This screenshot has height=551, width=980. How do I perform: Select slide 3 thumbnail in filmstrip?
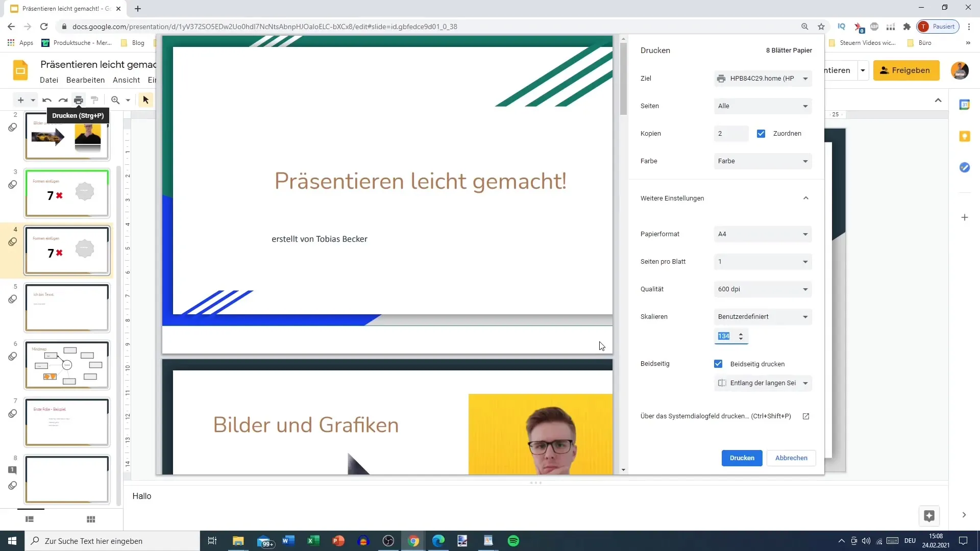click(x=67, y=193)
